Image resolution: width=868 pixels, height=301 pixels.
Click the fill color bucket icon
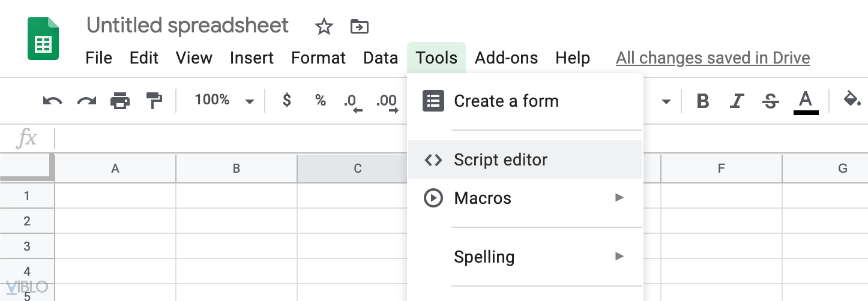(852, 100)
